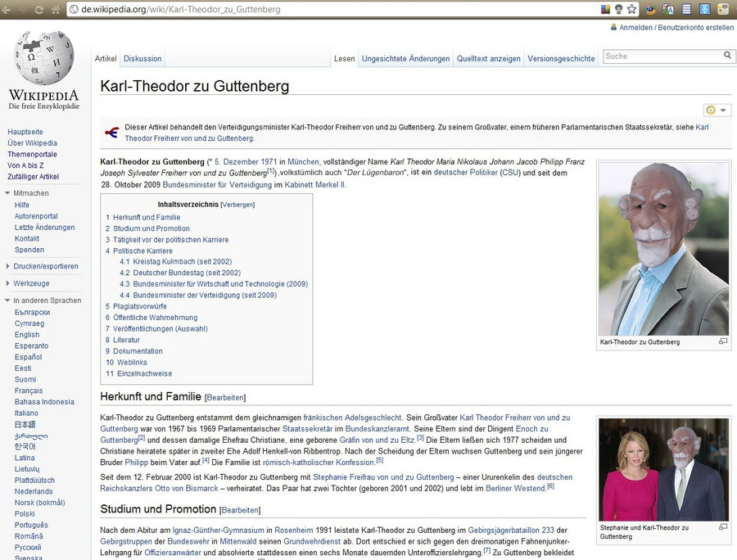Image resolution: width=737 pixels, height=560 pixels.
Task: Follow the CSU link in the intro
Action: point(510,173)
